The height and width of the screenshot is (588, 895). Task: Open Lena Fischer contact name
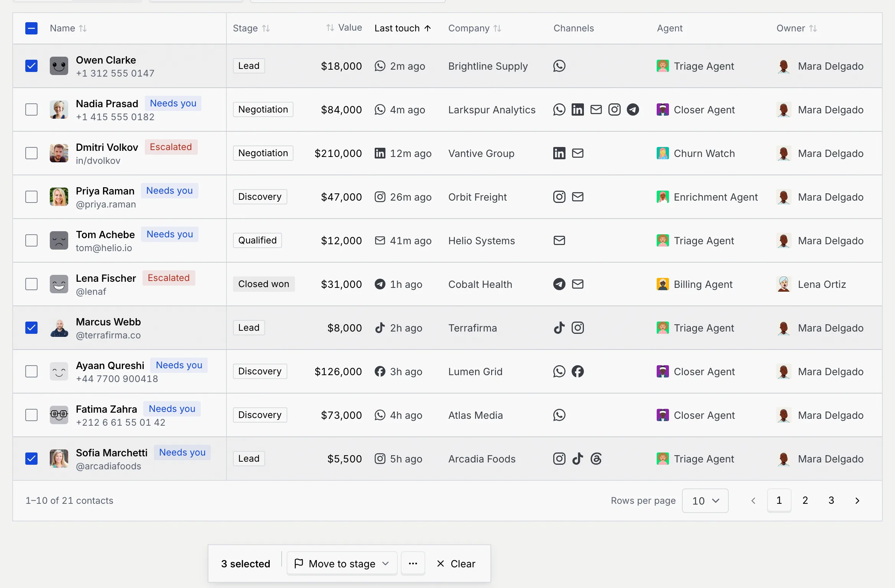coord(106,278)
